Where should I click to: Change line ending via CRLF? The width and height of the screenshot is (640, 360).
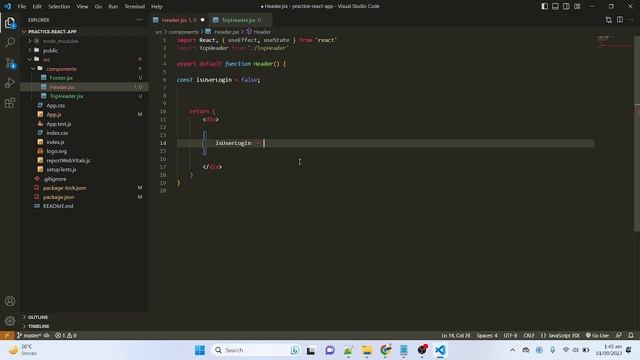click(x=529, y=336)
